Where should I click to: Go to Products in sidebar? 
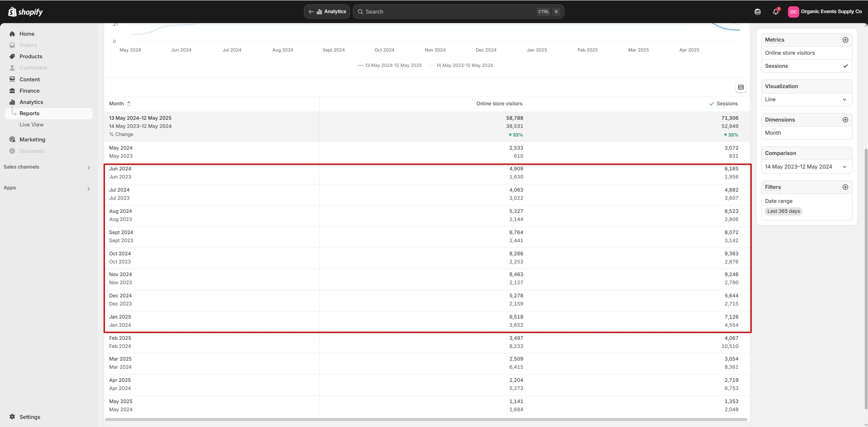click(x=31, y=56)
